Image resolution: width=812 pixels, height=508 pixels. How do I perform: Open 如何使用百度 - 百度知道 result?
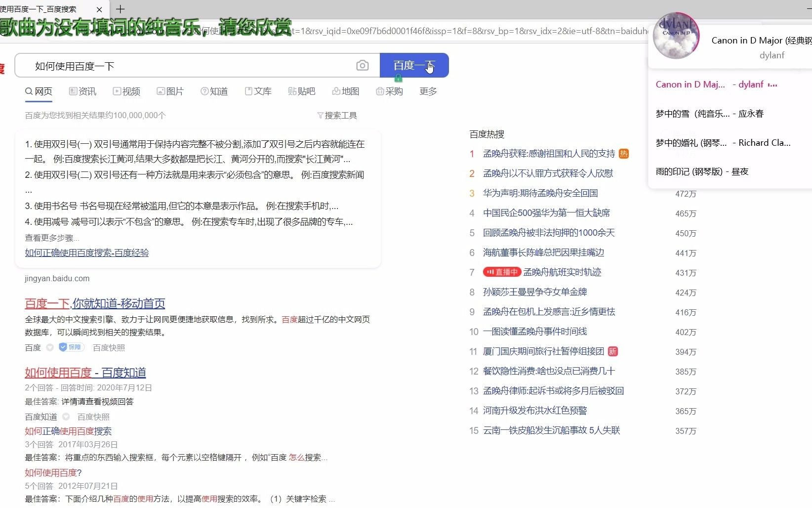(x=85, y=372)
